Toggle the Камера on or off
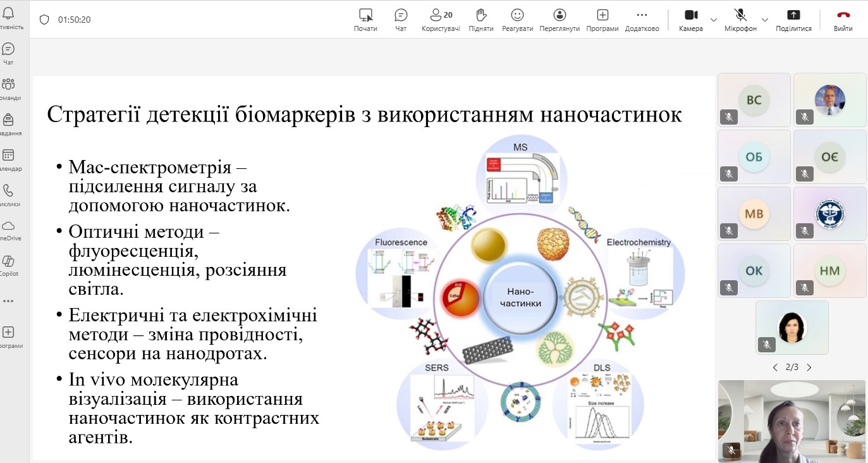Viewport: 868px width, 463px height. coord(691,20)
